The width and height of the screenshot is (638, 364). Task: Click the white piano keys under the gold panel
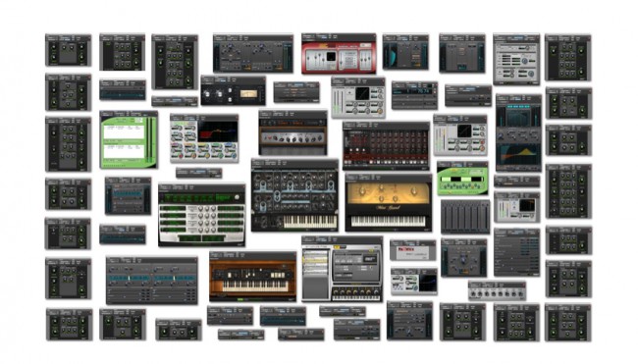[x=388, y=222]
